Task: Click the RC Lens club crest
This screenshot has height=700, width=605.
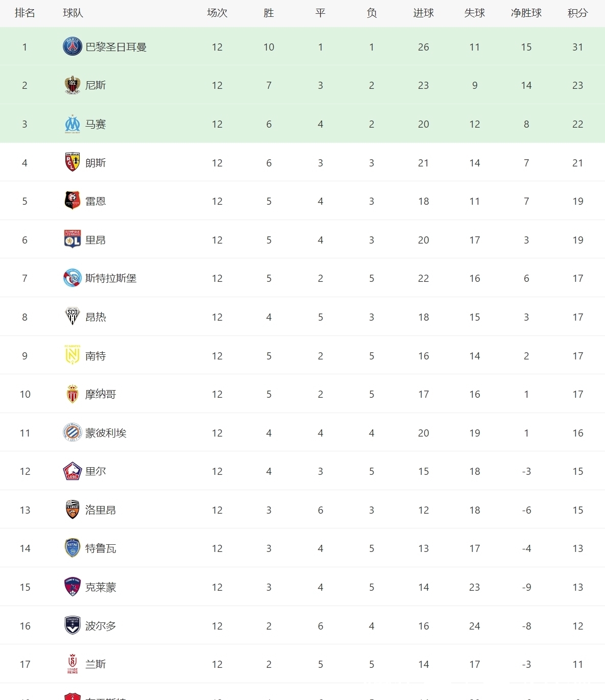Action: 72,163
